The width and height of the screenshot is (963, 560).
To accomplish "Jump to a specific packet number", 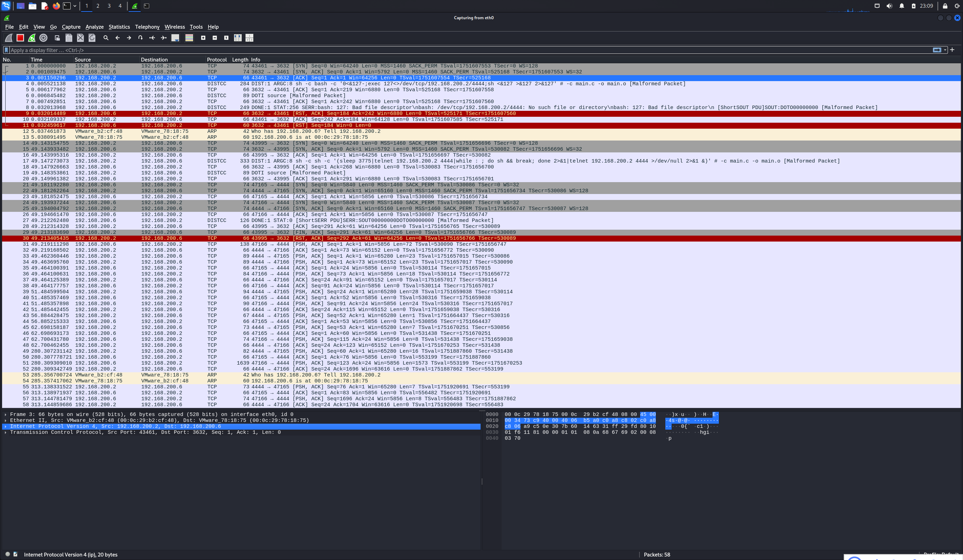I will [140, 38].
